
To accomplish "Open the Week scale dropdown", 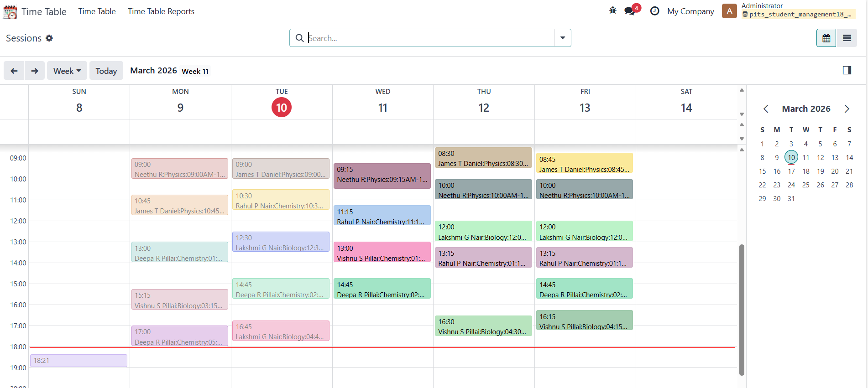I will pos(67,71).
